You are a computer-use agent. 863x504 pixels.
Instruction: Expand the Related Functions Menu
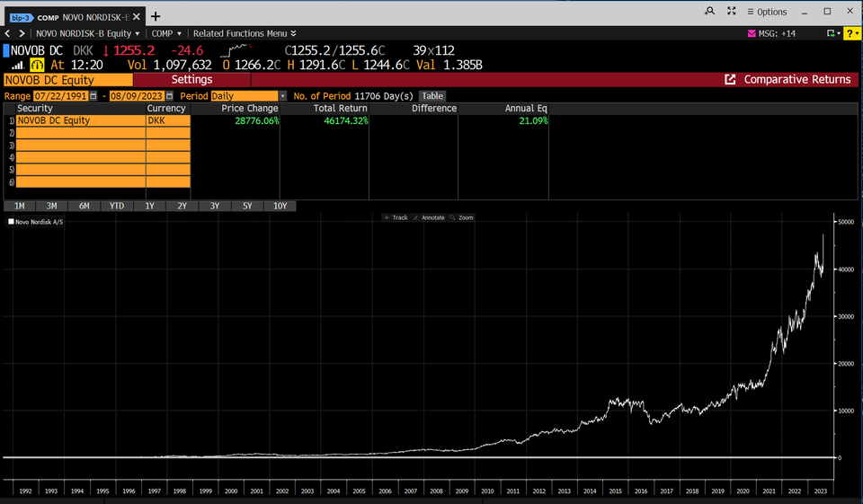point(245,33)
